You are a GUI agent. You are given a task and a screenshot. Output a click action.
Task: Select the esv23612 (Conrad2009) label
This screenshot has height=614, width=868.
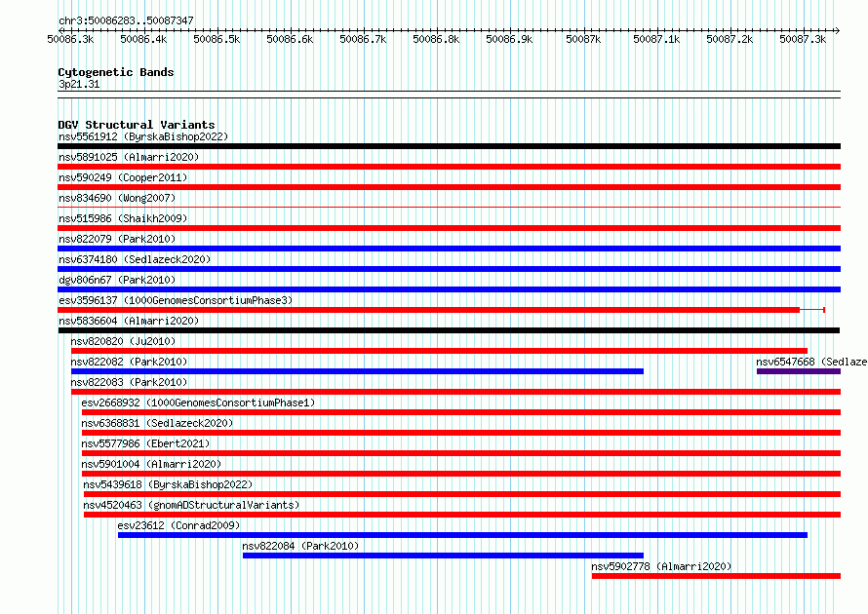click(x=178, y=525)
